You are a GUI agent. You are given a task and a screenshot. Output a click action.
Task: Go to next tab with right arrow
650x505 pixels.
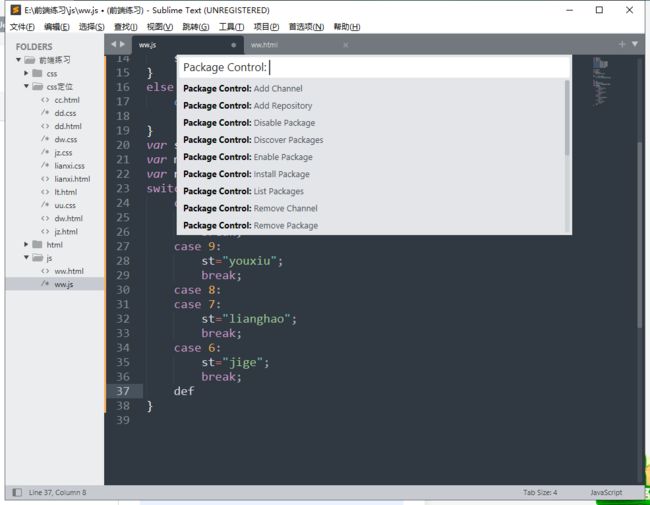pos(122,44)
